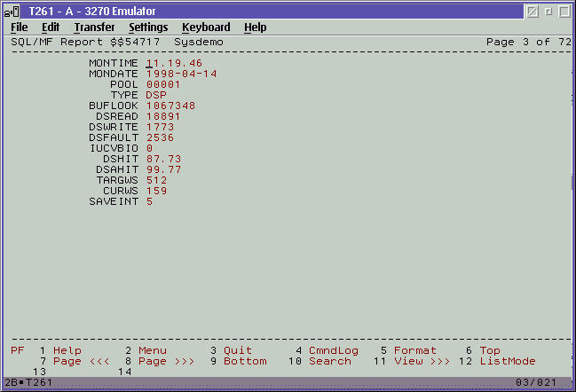Click the first title bar button with diagonal line

[x=533, y=12]
